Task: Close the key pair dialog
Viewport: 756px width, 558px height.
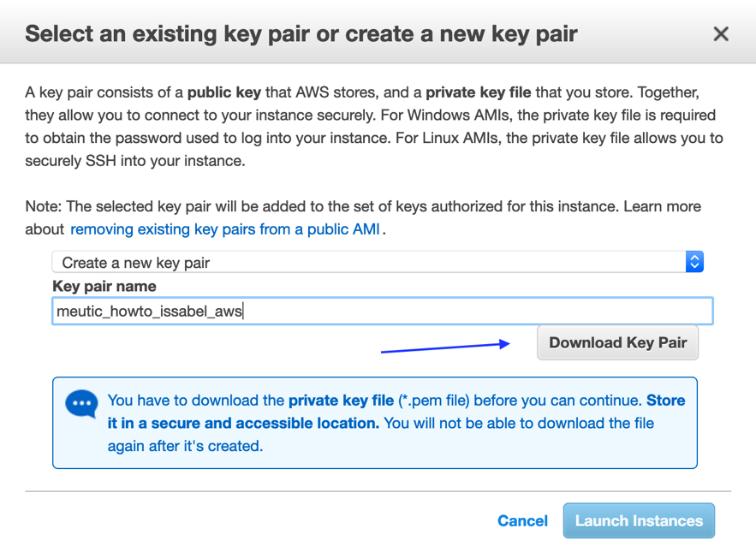Action: coord(721,34)
